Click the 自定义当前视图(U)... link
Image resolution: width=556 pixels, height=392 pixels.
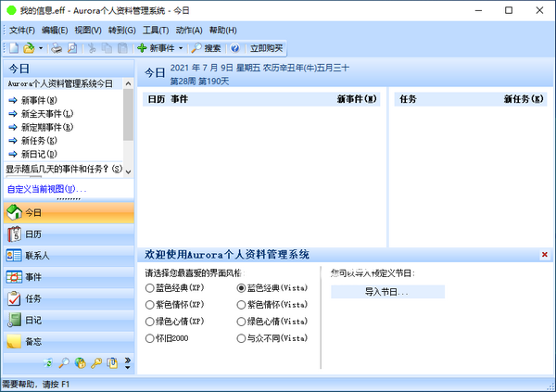(x=46, y=189)
